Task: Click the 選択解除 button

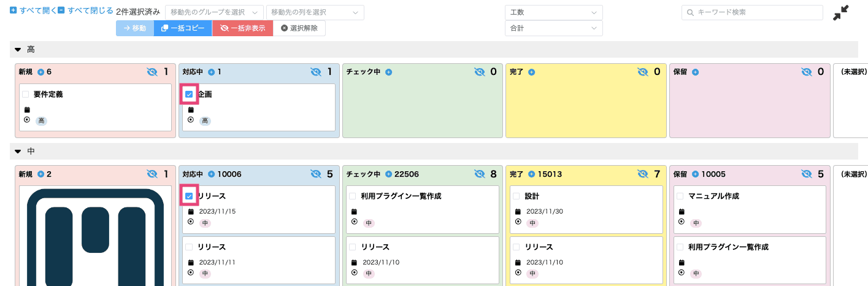Action: 299,28
